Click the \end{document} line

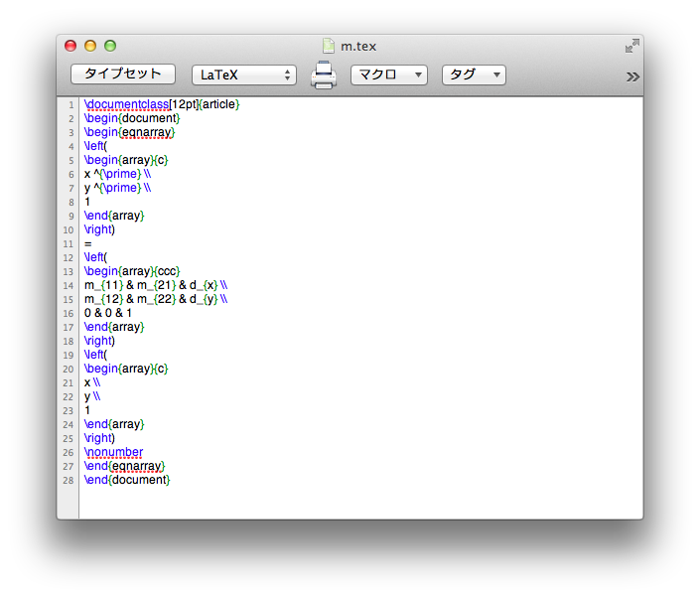click(x=127, y=480)
